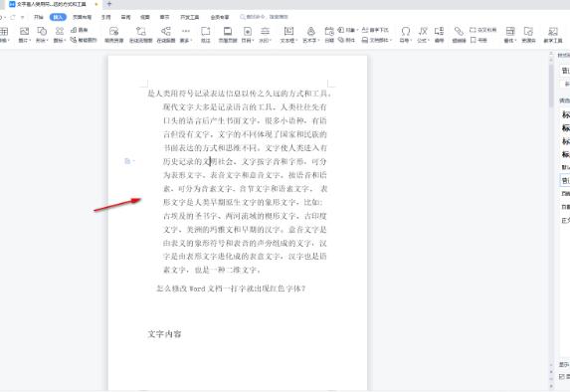Insert a 符号 symbol
This screenshot has height=392, width=570.
coord(405,34)
